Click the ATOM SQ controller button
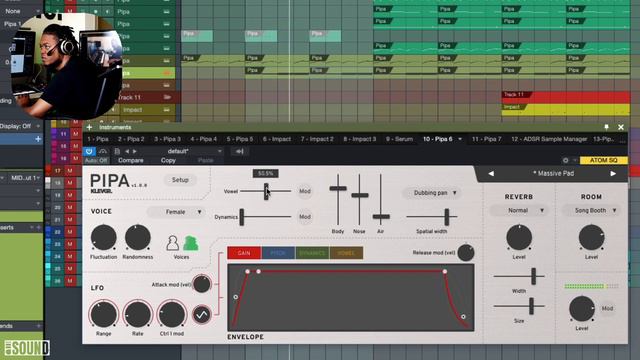 point(604,160)
